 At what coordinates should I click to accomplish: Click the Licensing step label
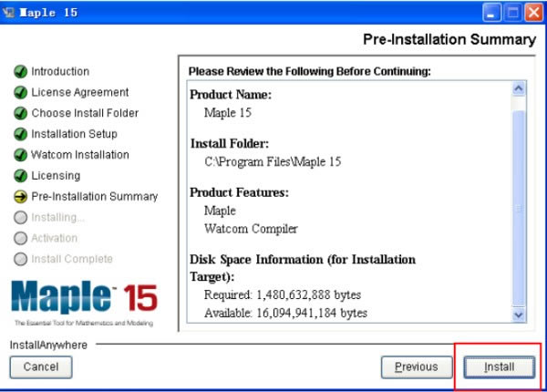click(x=56, y=176)
